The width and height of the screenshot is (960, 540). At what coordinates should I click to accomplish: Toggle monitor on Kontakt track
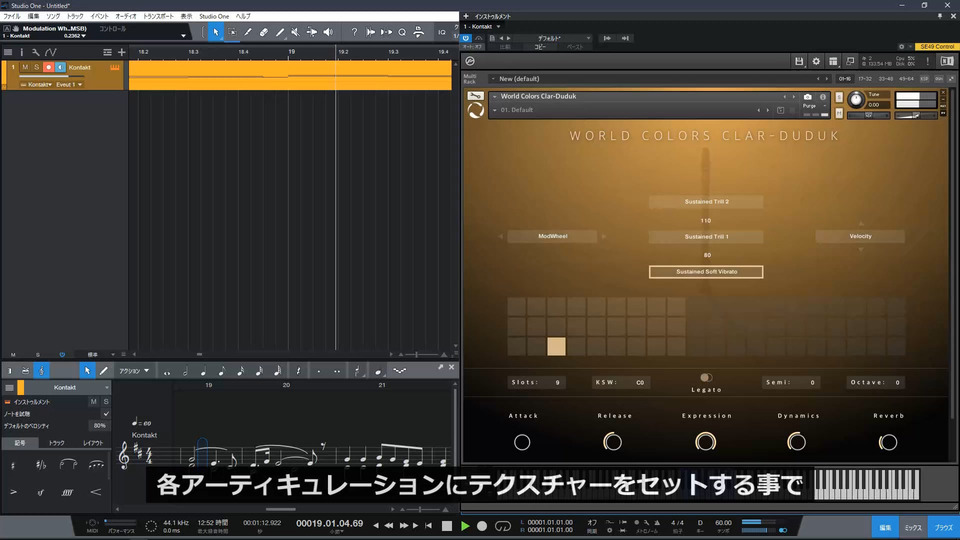(60, 67)
